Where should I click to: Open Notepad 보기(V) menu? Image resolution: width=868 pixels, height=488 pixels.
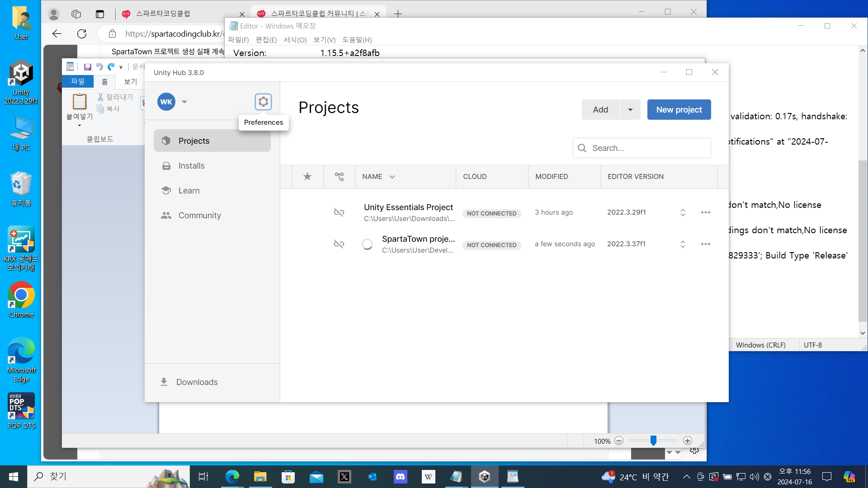325,40
